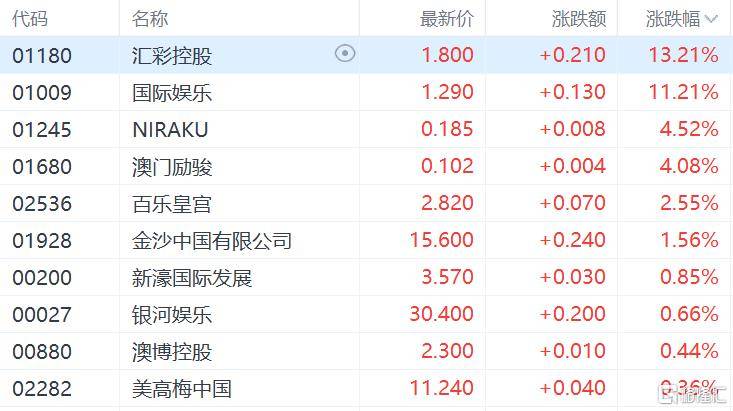Click the 涨跌额 column header
This screenshot has width=733, height=411.
[579, 19]
